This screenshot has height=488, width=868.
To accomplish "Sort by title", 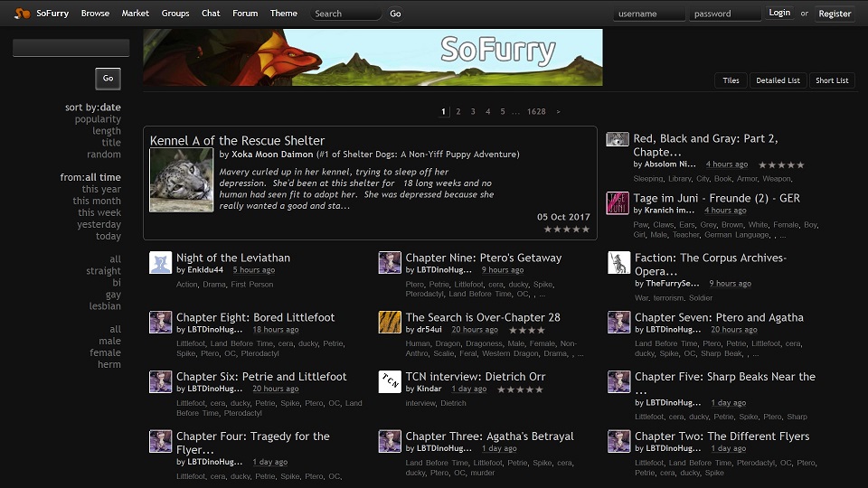I will tap(111, 142).
